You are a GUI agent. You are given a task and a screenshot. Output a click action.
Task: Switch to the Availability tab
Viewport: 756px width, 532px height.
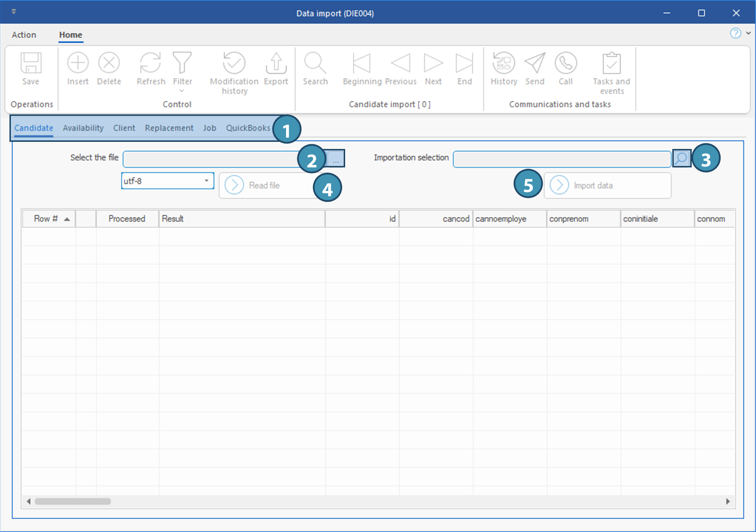[83, 128]
